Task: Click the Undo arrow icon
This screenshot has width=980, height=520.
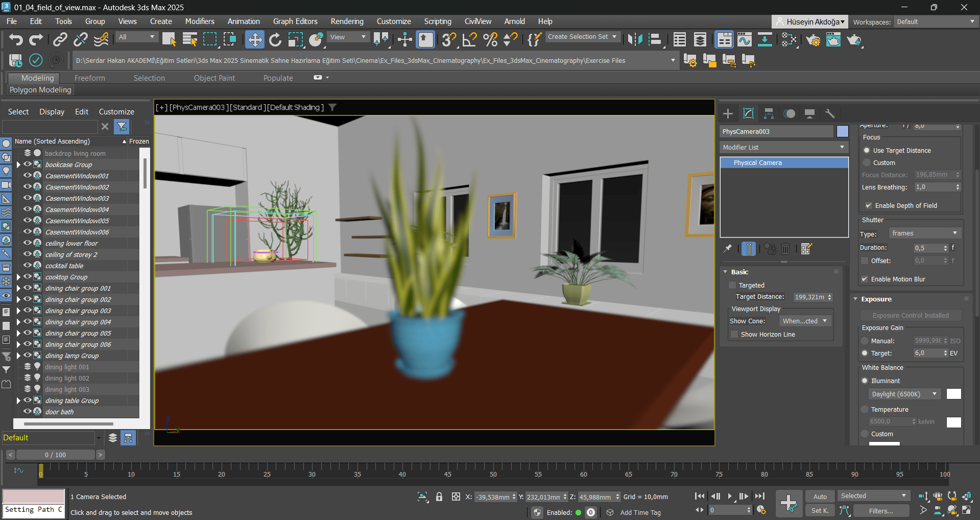Action: click(x=16, y=39)
